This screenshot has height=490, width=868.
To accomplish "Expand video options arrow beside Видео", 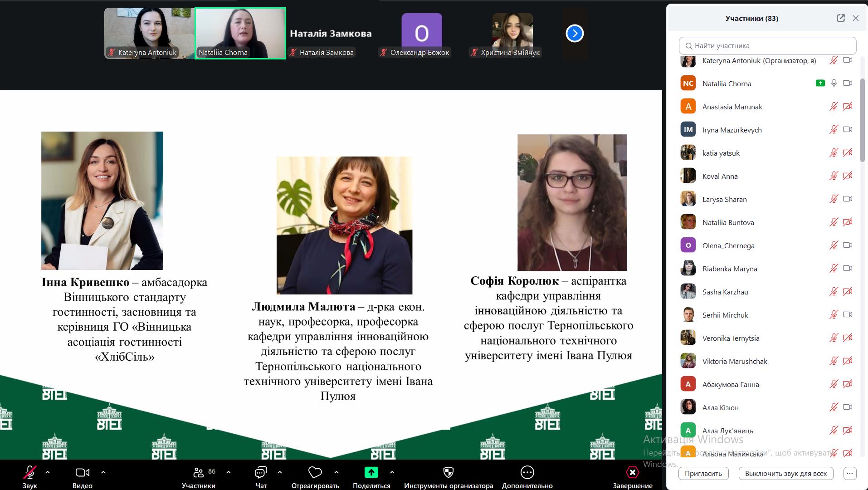I will [x=103, y=472].
